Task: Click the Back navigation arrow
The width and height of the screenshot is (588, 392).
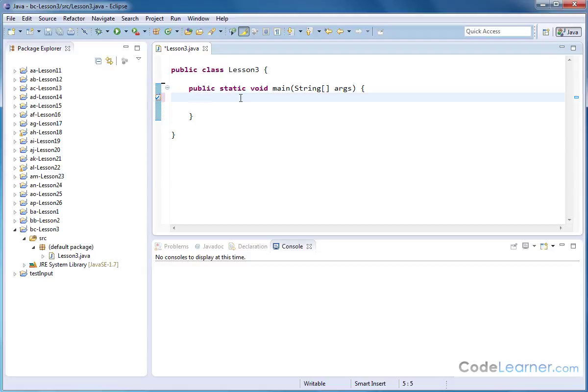Action: click(340, 31)
